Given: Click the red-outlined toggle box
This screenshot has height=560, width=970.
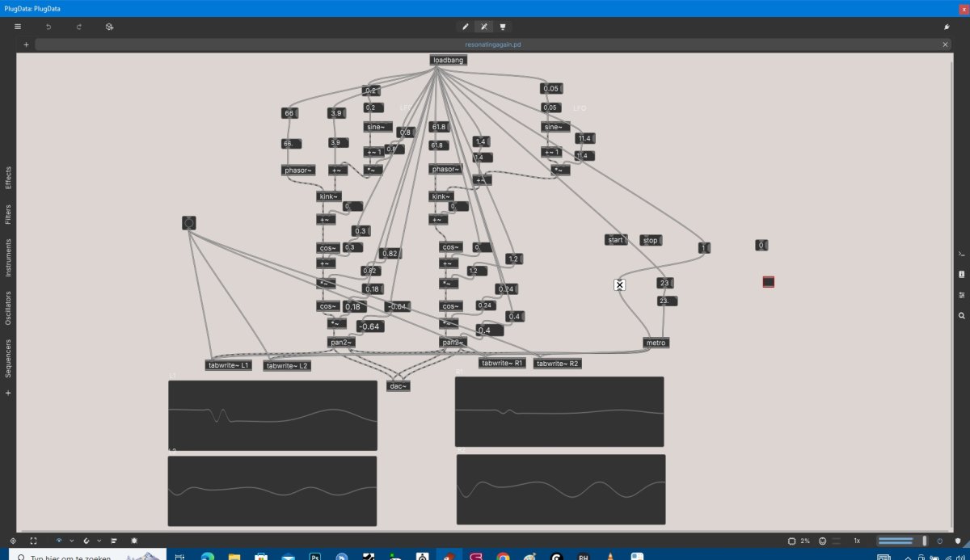Looking at the screenshot, I should coord(768,282).
